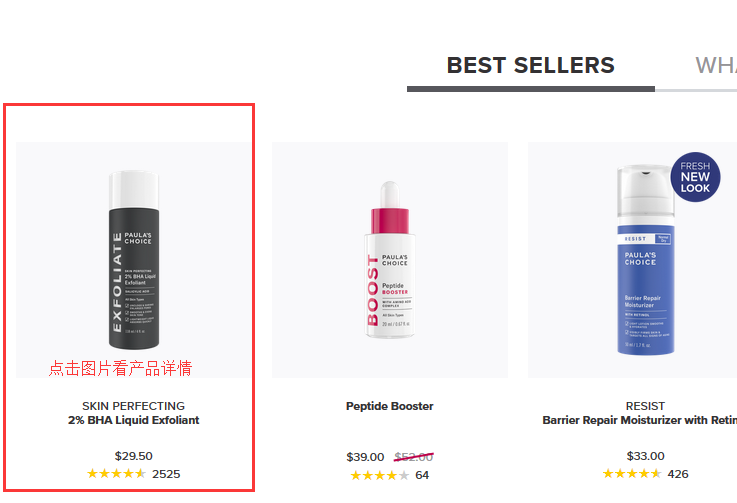Click the $29.50 price of BHA Exfoliant
The height and width of the screenshot is (503, 737).
(x=133, y=456)
